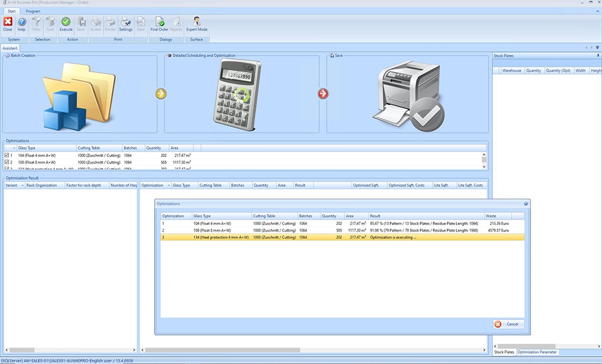Pin the Stock Plates panel
602x364 pixels.
coord(598,55)
